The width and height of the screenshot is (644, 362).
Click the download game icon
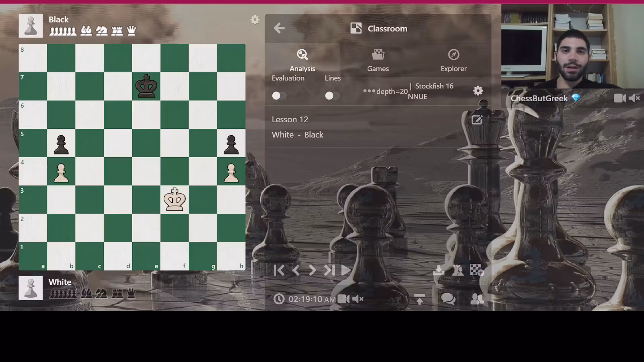tap(438, 270)
